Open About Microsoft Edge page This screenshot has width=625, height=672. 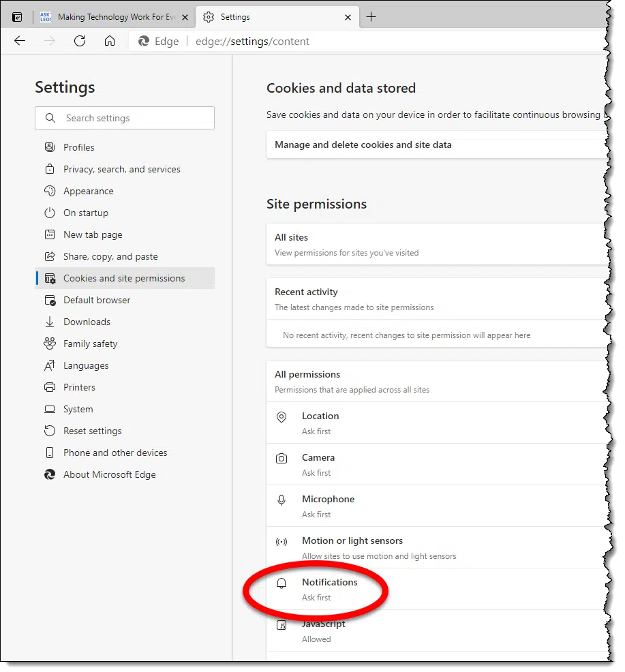(x=125, y=474)
